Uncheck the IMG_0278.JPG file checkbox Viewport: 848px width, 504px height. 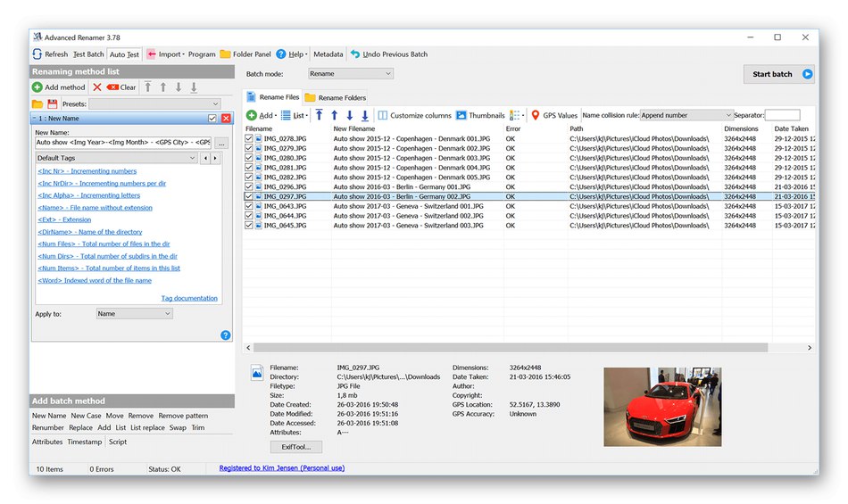250,139
